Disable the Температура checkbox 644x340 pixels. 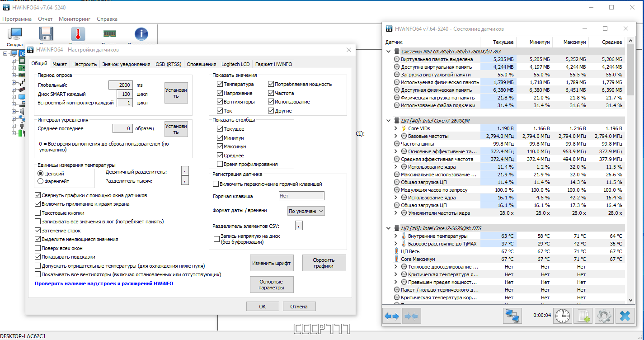pos(220,84)
